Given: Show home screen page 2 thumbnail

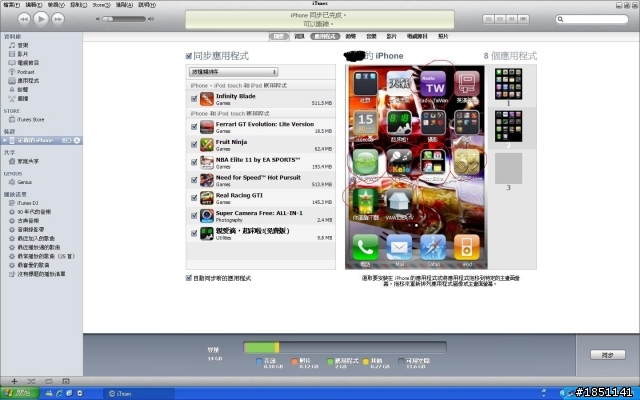Looking at the screenshot, I should (508, 126).
